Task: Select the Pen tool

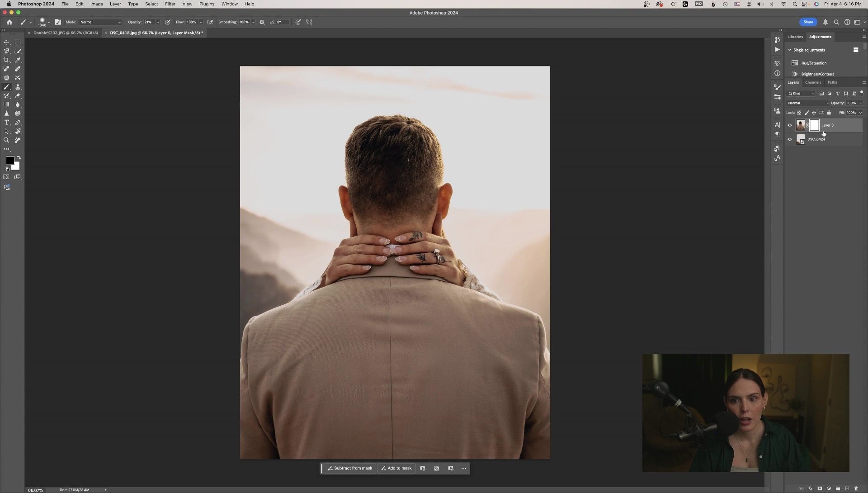Action: point(18,123)
